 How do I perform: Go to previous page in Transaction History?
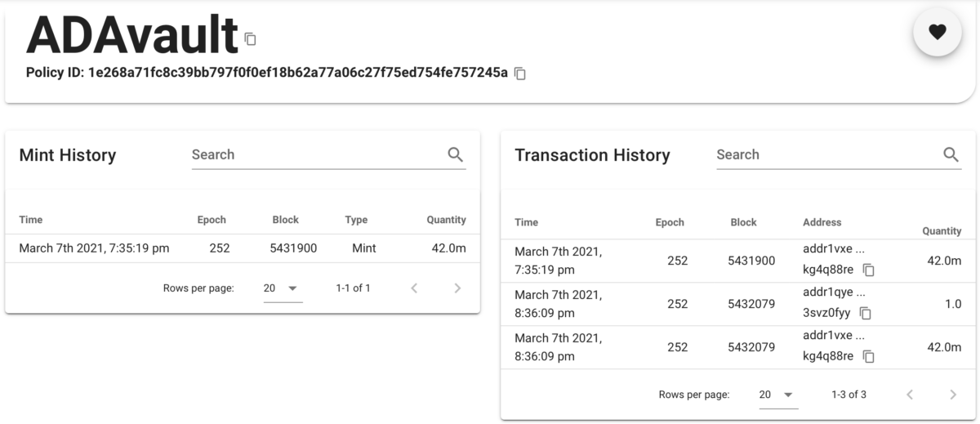pyautogui.click(x=910, y=395)
